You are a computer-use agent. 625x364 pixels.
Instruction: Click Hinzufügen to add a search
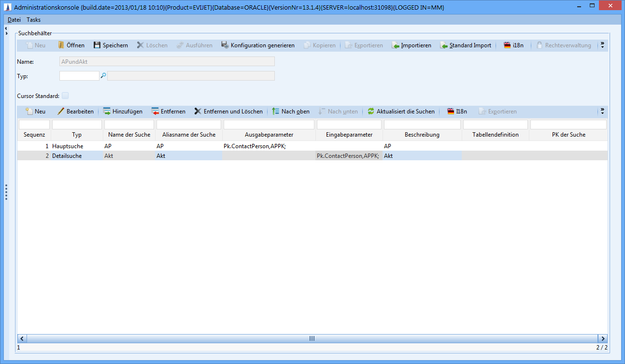coord(107,112)
